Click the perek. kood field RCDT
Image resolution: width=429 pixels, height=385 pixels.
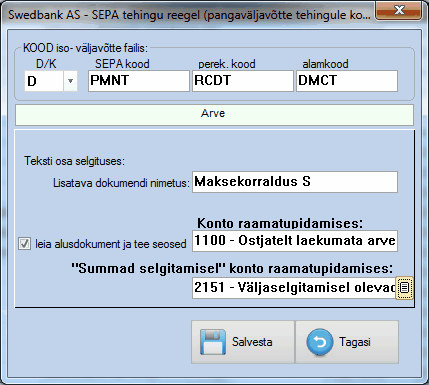pos(243,81)
